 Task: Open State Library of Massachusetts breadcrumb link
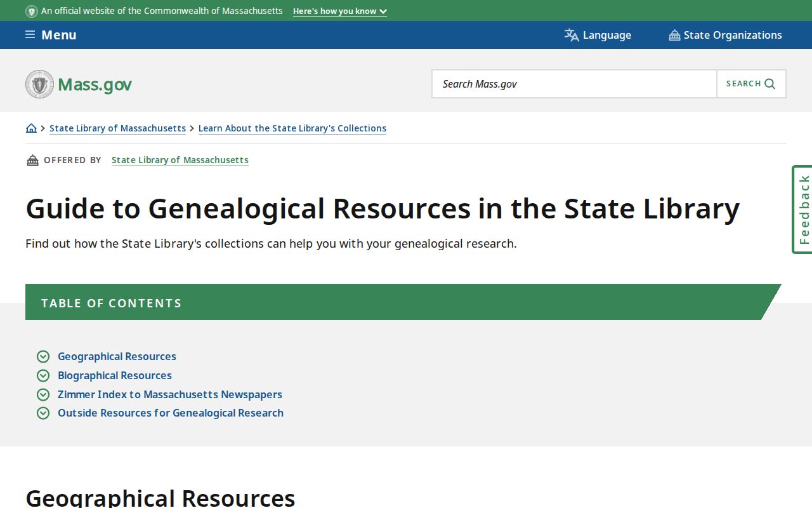118,128
